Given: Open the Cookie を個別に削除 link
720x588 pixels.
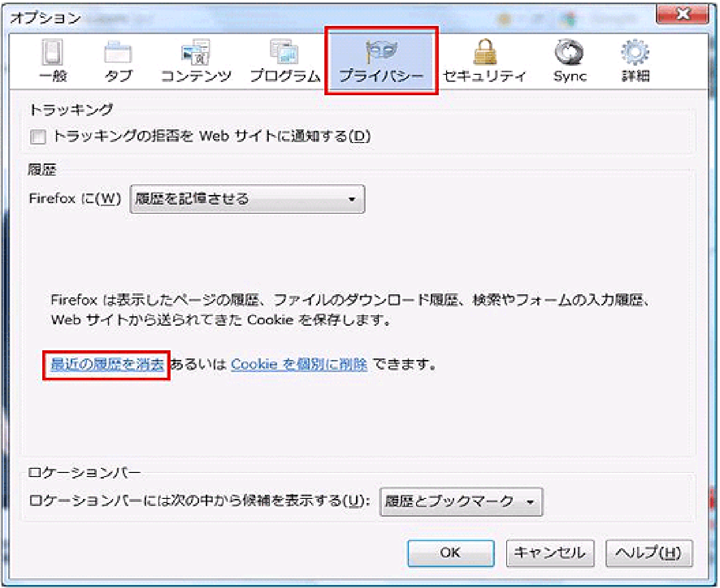Looking at the screenshot, I should [x=299, y=365].
